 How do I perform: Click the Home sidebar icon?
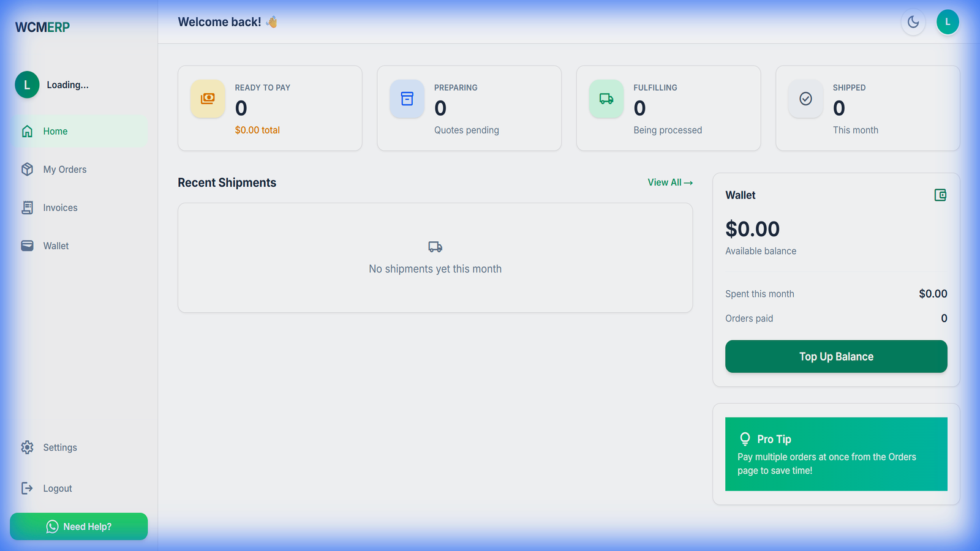27,131
